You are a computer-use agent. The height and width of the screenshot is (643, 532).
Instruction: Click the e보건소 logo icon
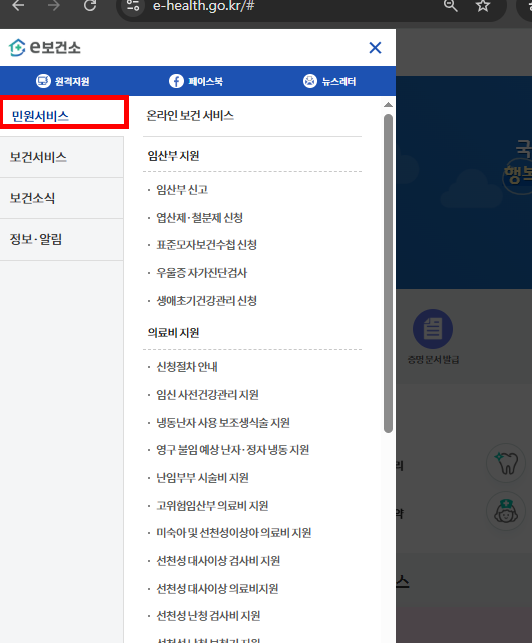click(17, 48)
